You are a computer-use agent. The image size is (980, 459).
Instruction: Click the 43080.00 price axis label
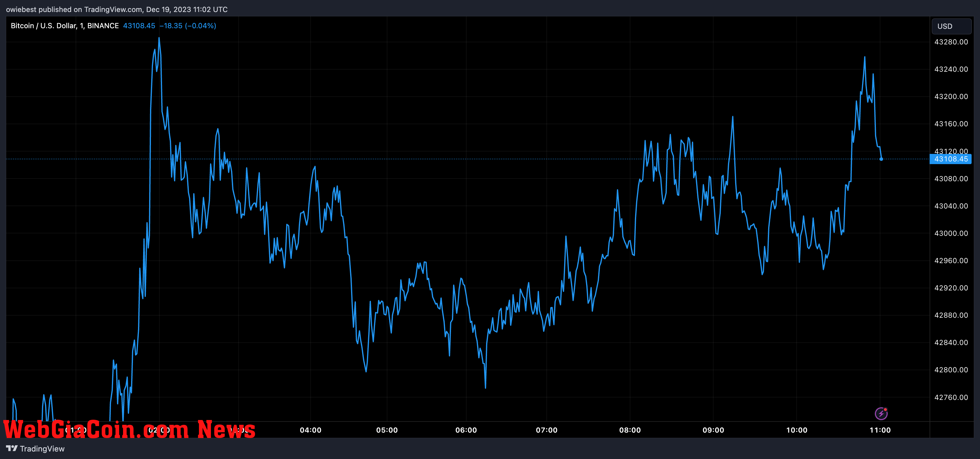(951, 179)
